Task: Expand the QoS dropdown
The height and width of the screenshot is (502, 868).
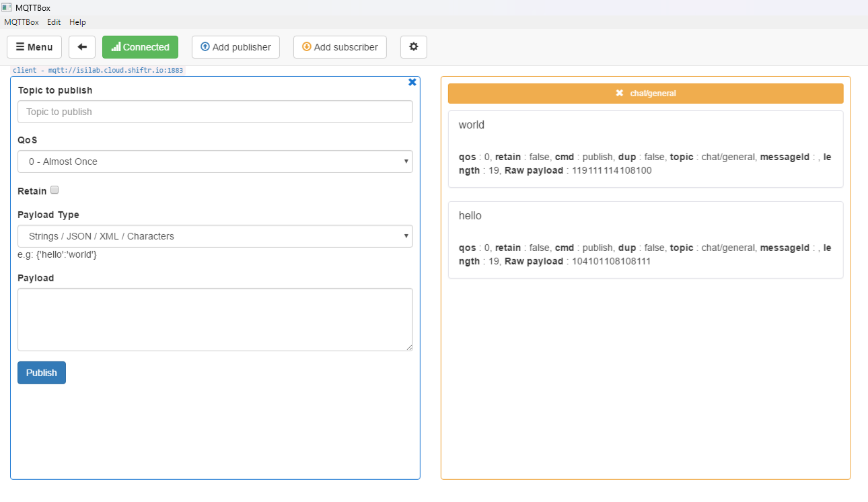Action: (215, 162)
